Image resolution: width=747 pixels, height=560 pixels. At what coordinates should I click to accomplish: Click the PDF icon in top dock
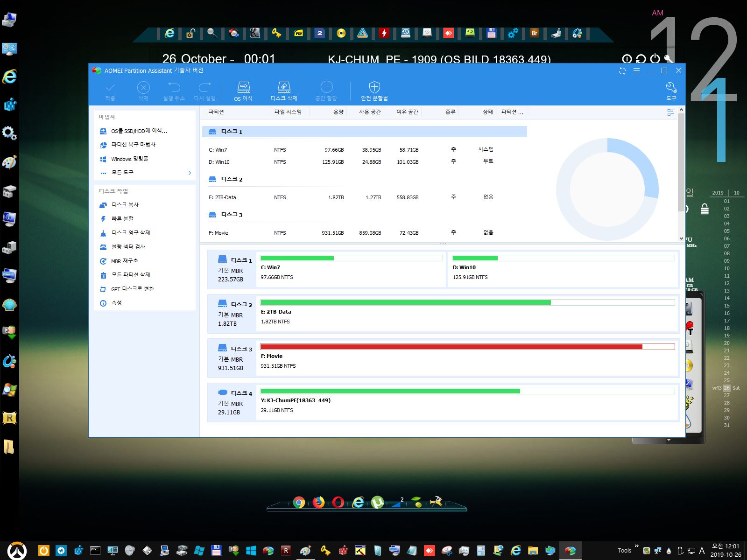[x=298, y=33]
